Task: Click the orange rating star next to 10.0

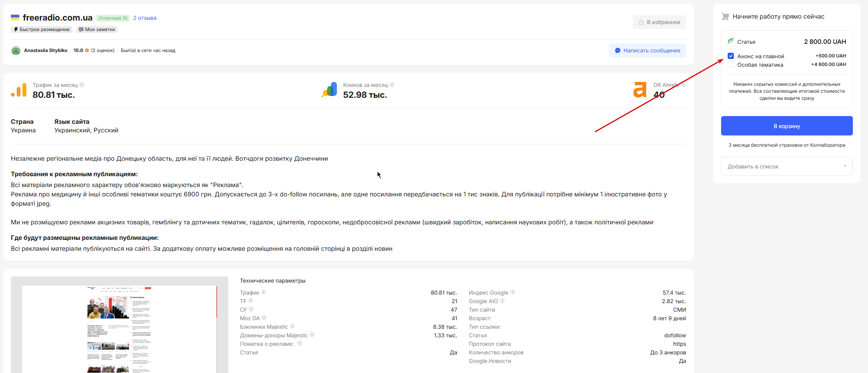Action: click(87, 50)
